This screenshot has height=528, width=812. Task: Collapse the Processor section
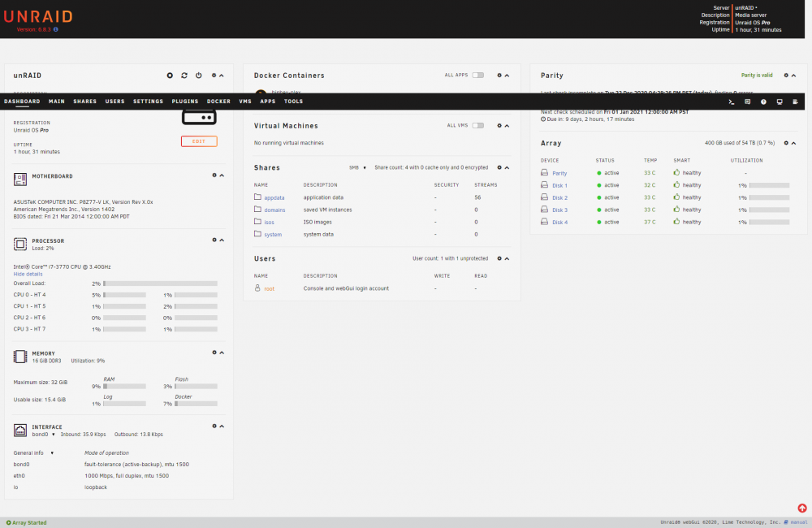[x=222, y=240]
